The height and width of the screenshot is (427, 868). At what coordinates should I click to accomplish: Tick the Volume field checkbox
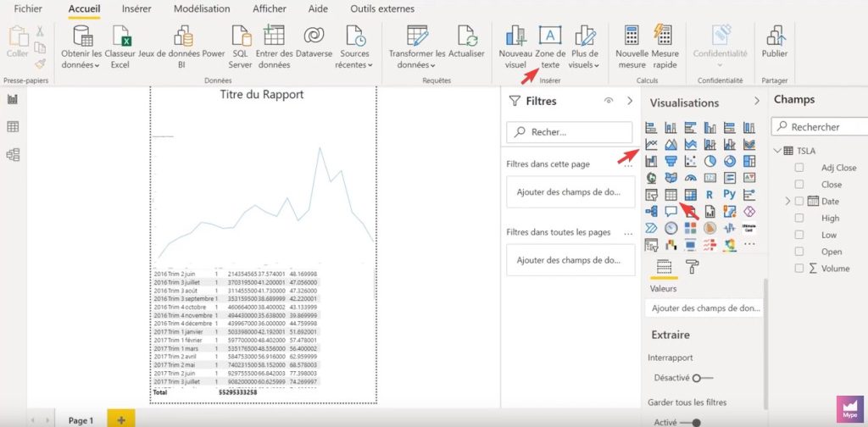click(798, 269)
